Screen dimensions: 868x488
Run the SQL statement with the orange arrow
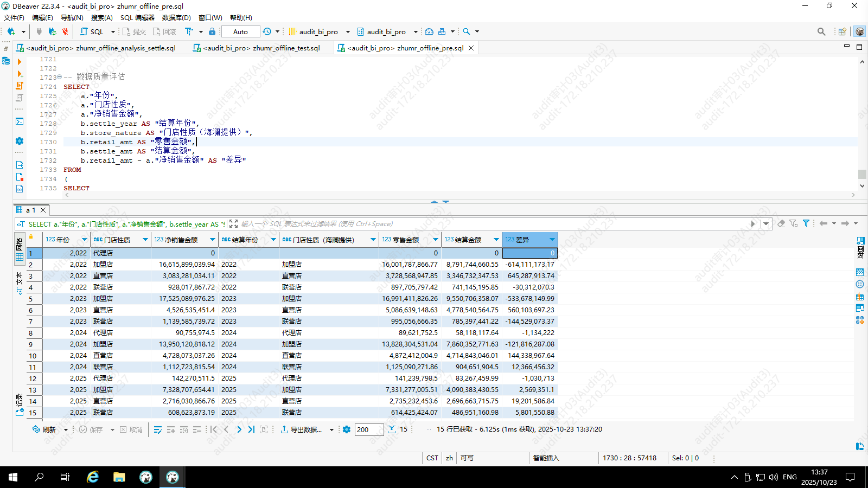(x=20, y=62)
